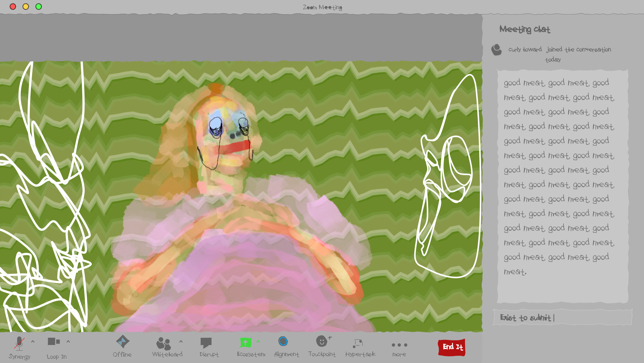Click the Offline diamond icon
The height and width of the screenshot is (363, 644).
(123, 342)
